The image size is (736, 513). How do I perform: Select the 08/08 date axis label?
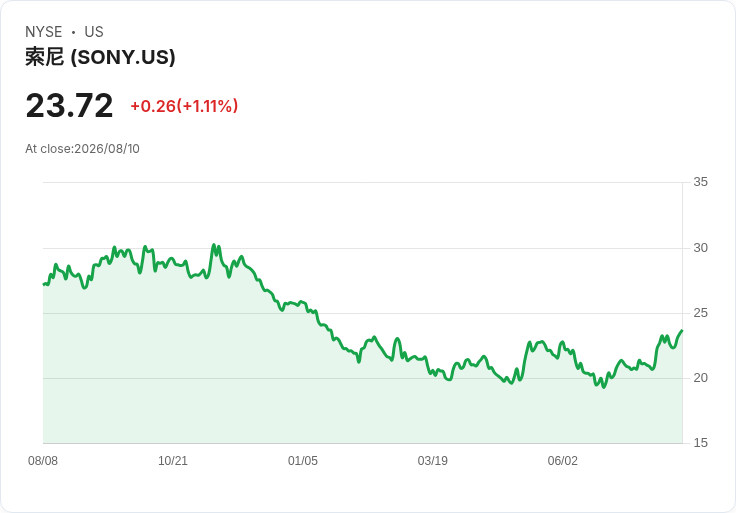[x=43, y=461]
